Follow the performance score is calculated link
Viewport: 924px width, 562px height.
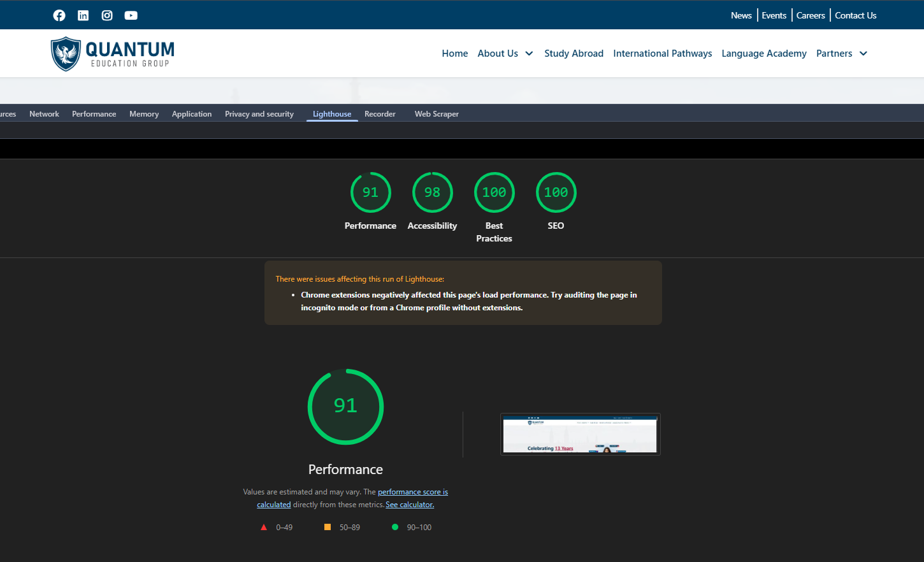[412, 492]
